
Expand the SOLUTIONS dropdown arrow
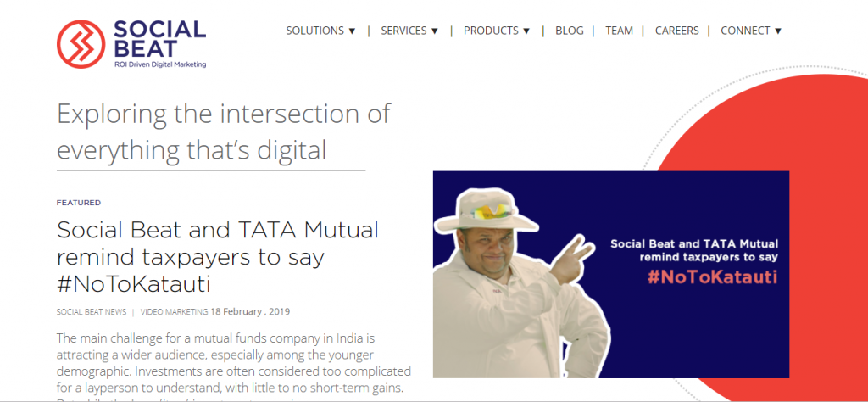click(352, 31)
